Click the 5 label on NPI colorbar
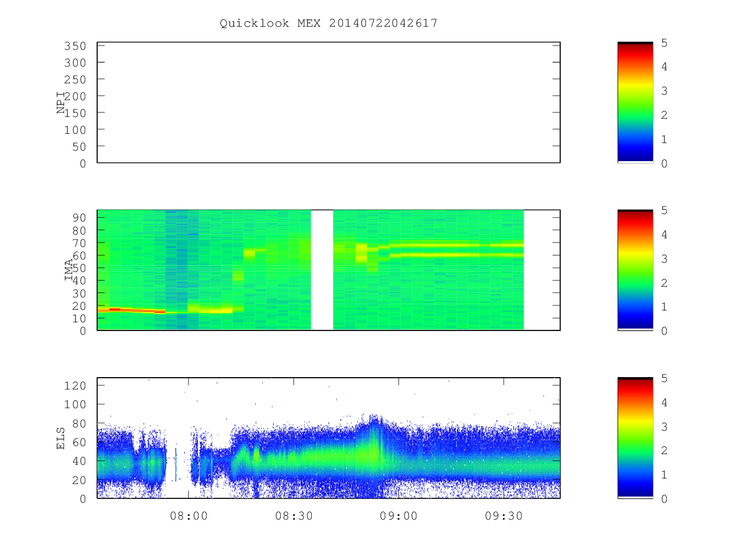The image size is (747, 560). click(x=665, y=43)
